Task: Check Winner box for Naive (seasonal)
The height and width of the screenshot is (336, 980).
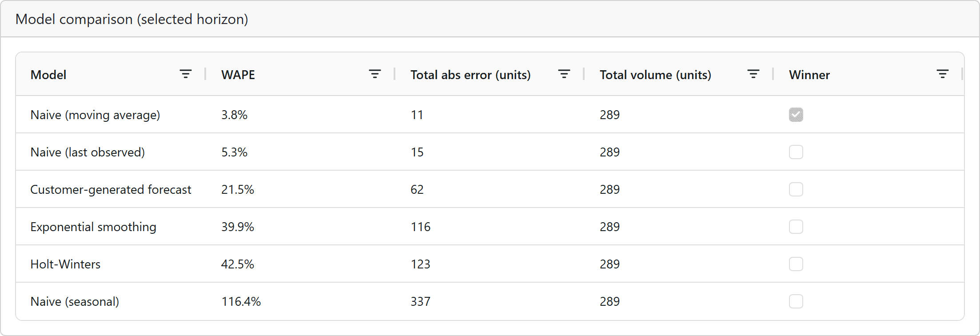Action: click(x=796, y=301)
